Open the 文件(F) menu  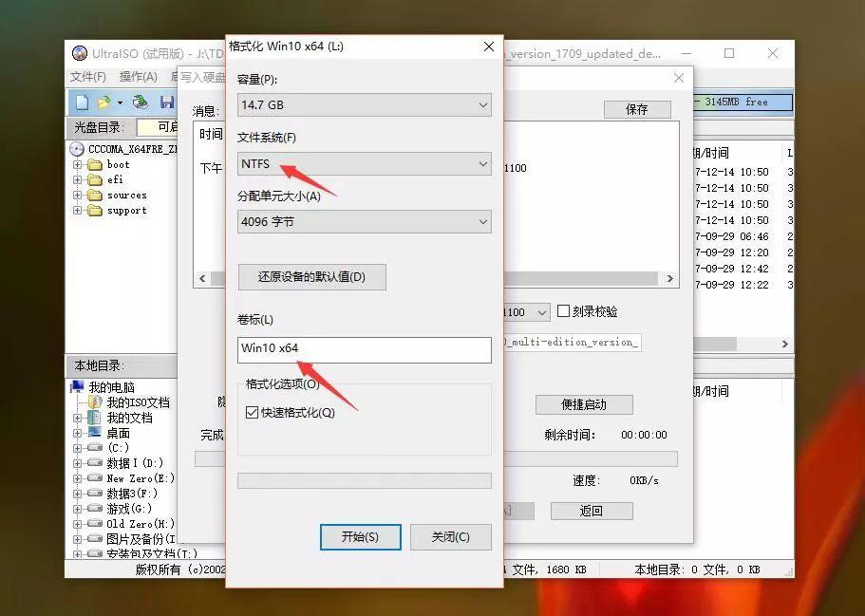click(87, 77)
